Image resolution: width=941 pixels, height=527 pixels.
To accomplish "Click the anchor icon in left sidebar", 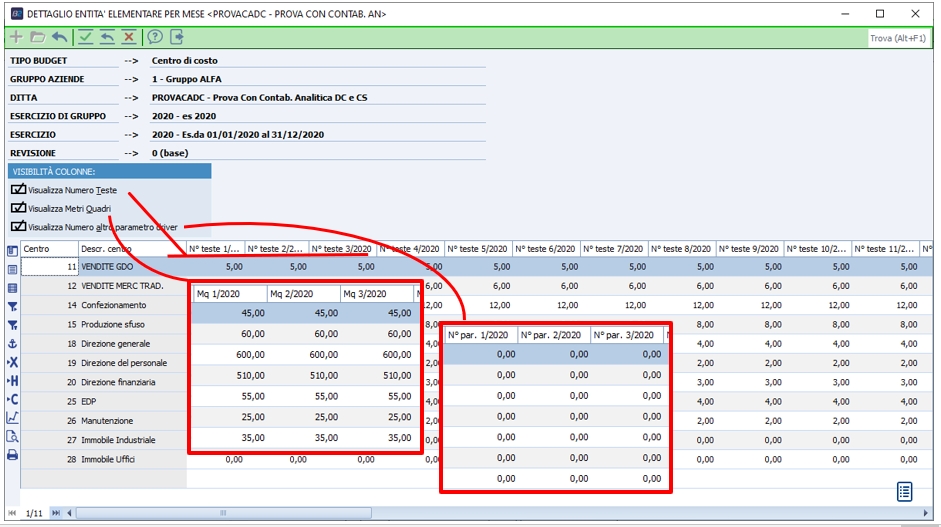I will coord(12,343).
